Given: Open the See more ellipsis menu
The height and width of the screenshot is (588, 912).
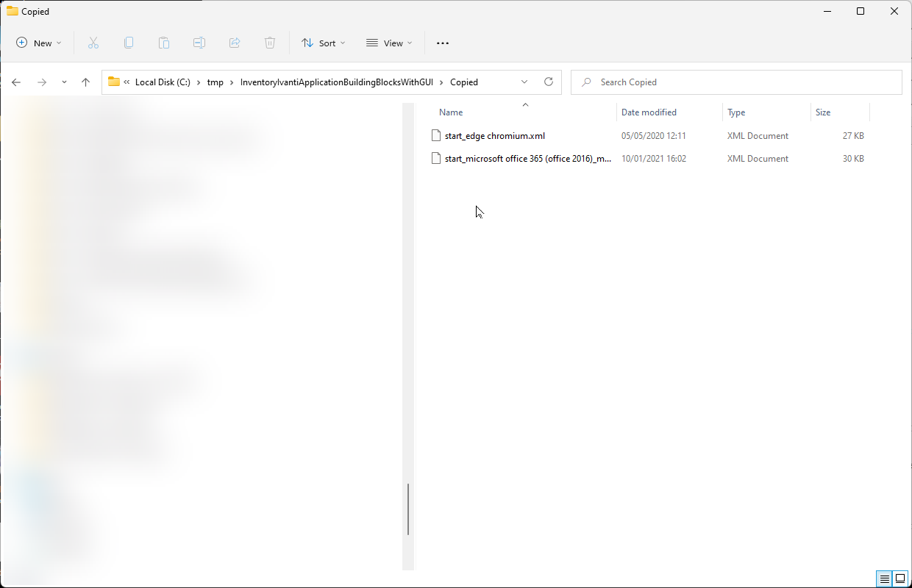Looking at the screenshot, I should click(442, 43).
